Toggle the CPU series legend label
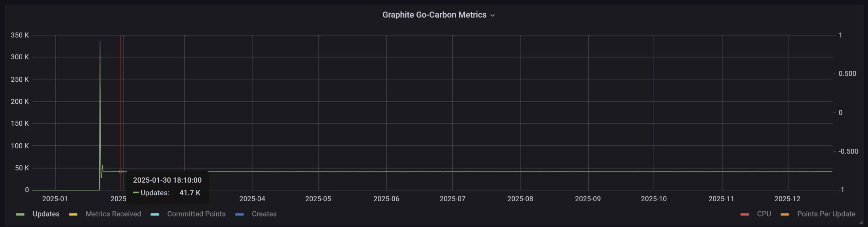Screen dimensions: 868x227 (764, 214)
